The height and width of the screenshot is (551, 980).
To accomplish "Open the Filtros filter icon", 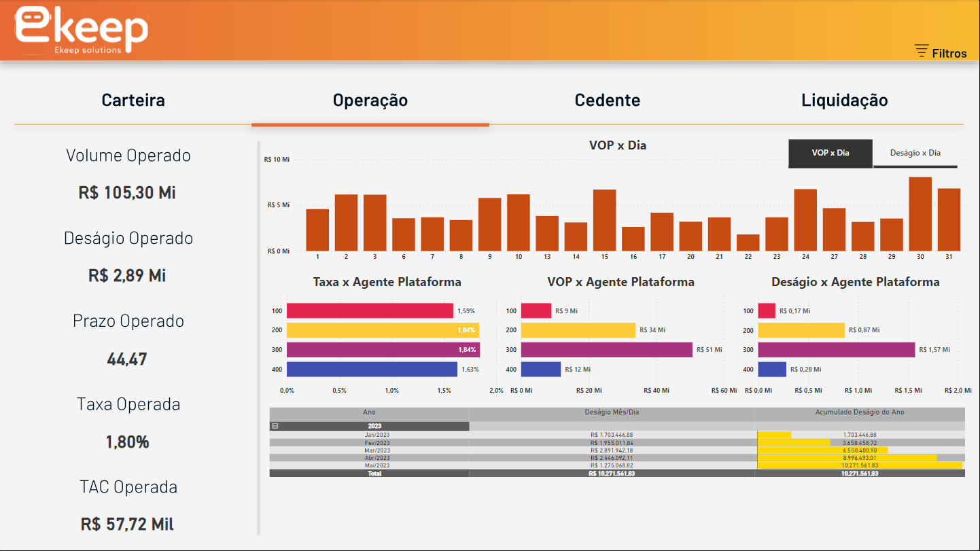I will click(922, 50).
